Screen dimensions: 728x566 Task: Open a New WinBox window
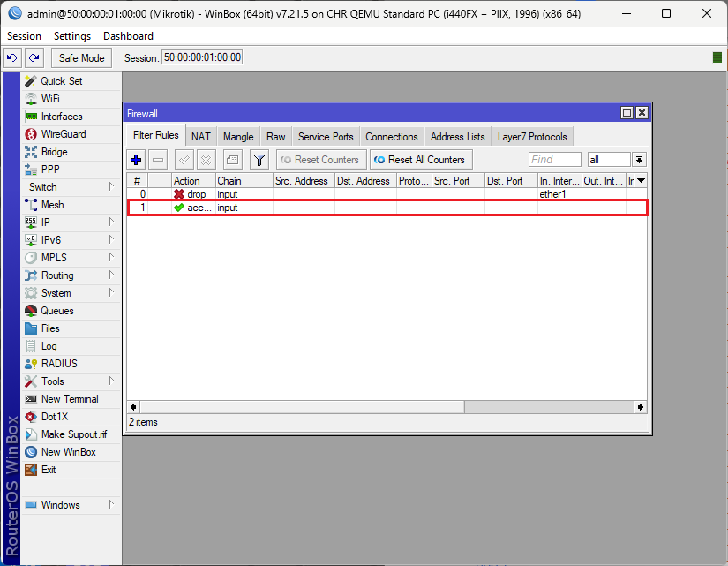point(71,452)
